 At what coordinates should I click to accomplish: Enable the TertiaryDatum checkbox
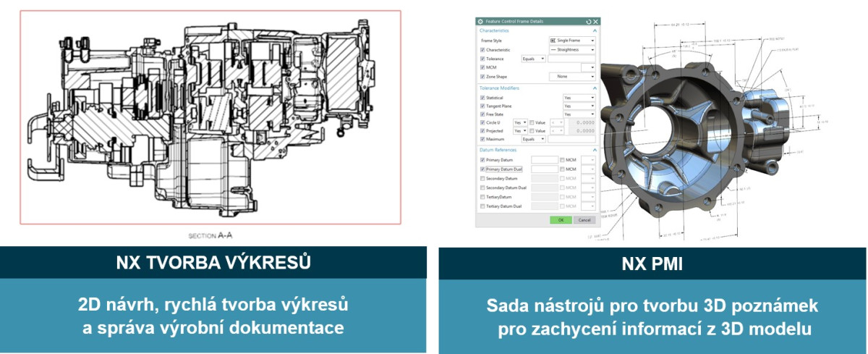[482, 197]
